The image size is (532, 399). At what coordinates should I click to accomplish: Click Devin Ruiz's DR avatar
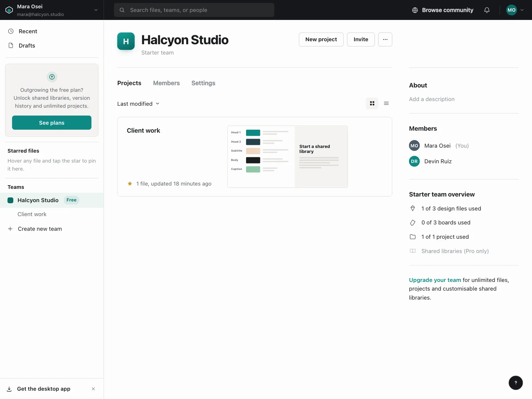coord(414,161)
